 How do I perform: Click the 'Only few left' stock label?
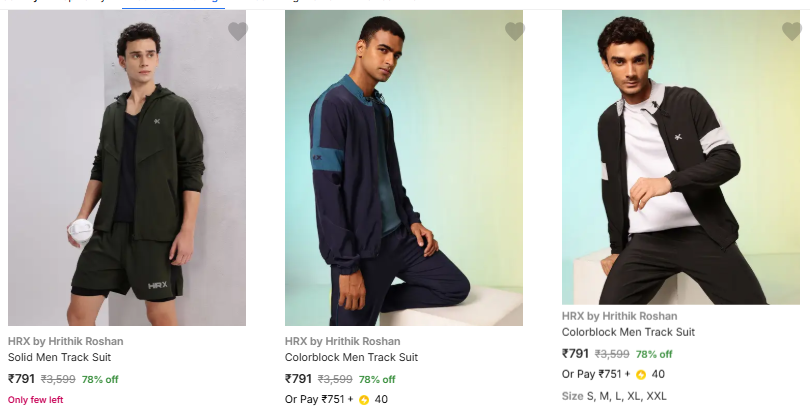pyautogui.click(x=36, y=400)
